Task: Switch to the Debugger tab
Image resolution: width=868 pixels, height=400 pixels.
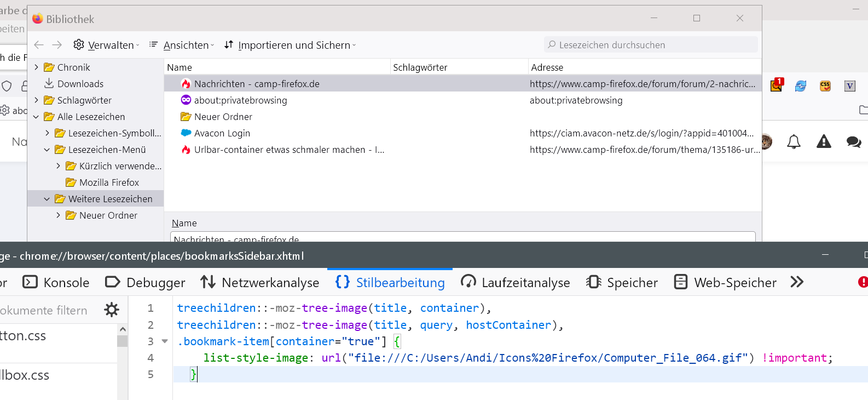Action: click(145, 282)
